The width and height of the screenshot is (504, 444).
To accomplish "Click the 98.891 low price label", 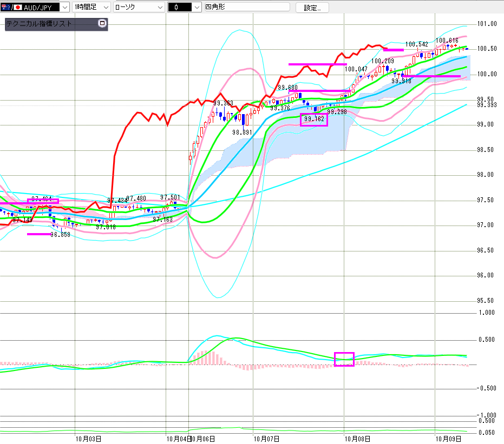I will (x=241, y=132).
